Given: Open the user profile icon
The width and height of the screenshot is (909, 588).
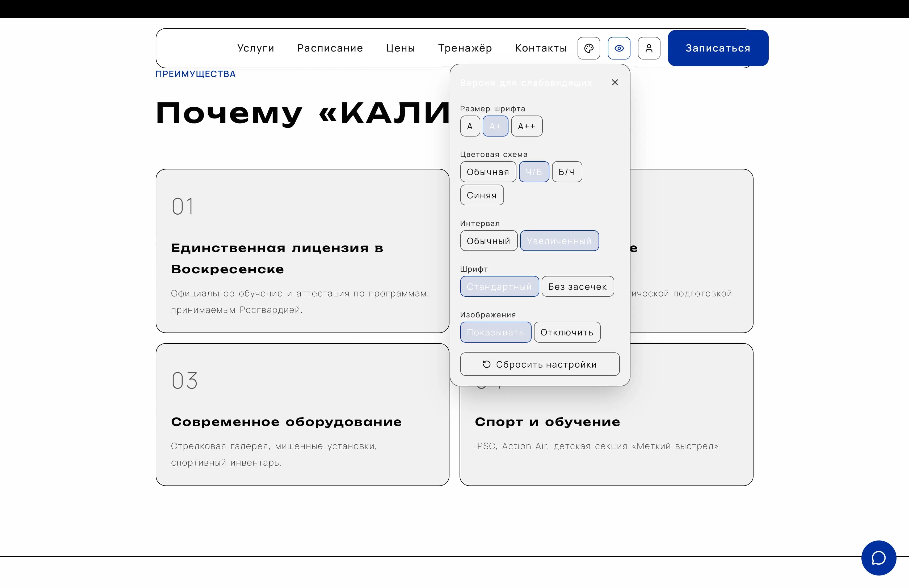Looking at the screenshot, I should pyautogui.click(x=649, y=48).
